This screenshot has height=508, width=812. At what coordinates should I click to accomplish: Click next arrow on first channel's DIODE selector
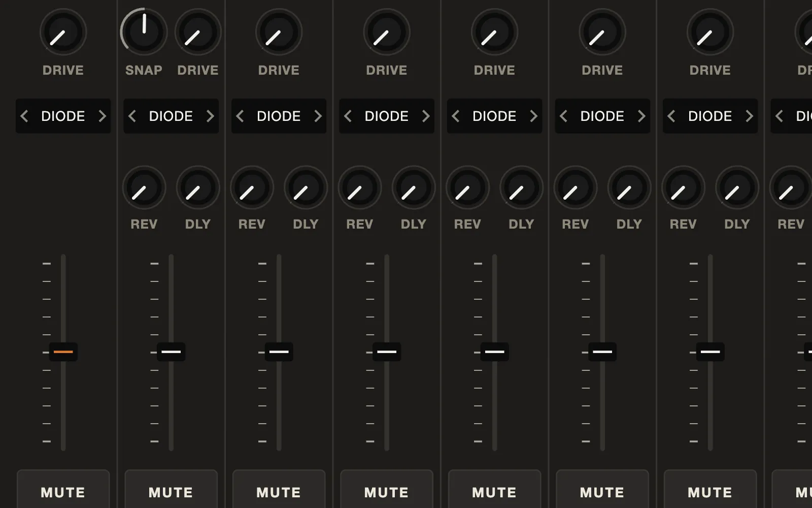[103, 116]
